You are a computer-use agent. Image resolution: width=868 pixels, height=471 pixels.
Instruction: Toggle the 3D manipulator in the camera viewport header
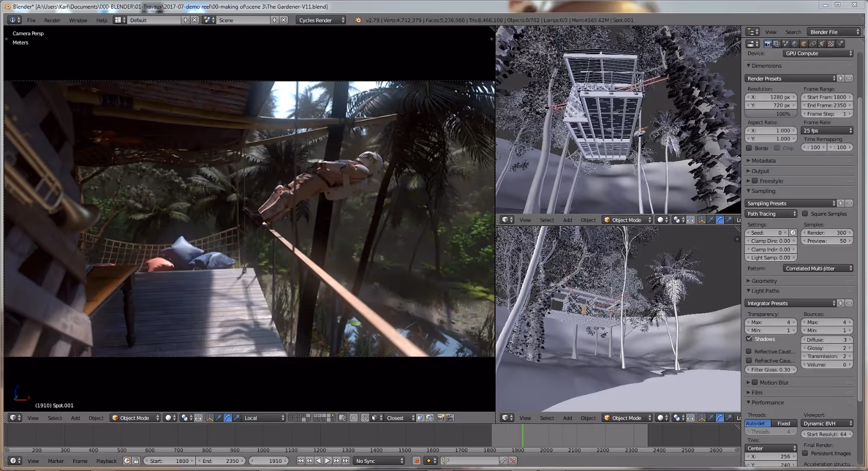pyautogui.click(x=210, y=418)
